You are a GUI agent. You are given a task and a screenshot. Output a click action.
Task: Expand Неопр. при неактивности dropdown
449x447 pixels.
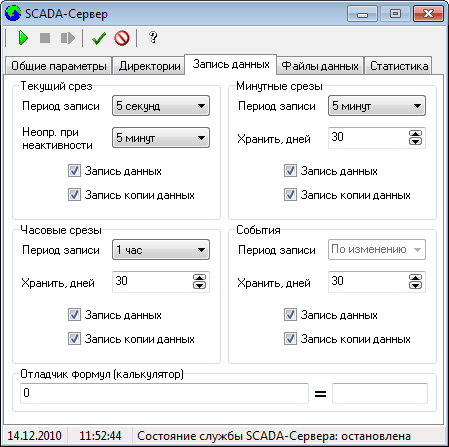[x=161, y=138]
